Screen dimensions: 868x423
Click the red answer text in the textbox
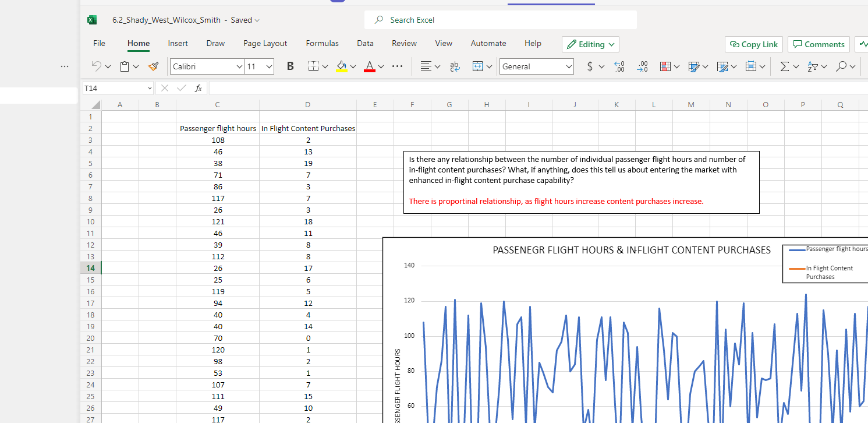click(556, 202)
